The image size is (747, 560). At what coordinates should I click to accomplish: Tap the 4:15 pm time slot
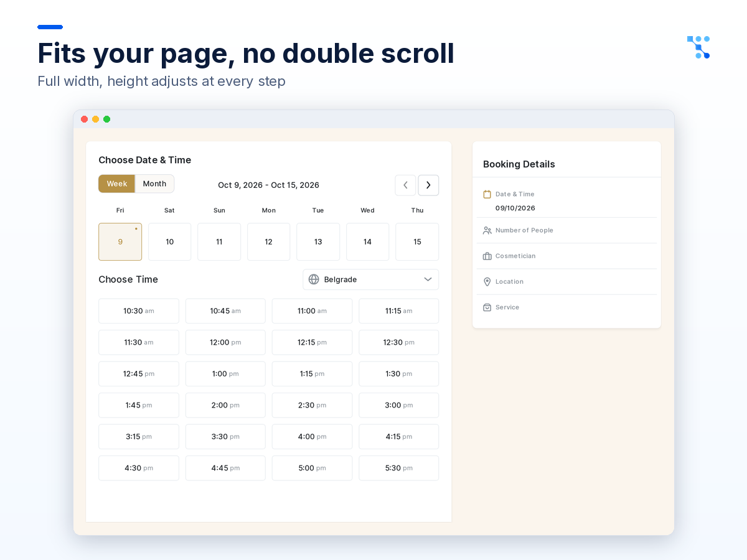tap(398, 437)
